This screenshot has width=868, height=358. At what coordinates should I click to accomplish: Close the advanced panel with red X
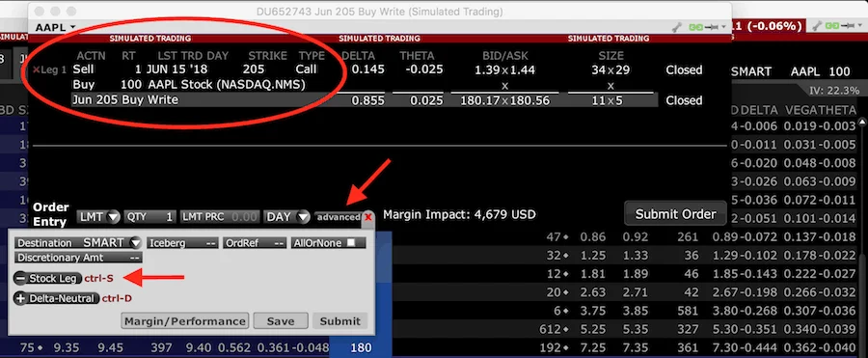tap(368, 217)
